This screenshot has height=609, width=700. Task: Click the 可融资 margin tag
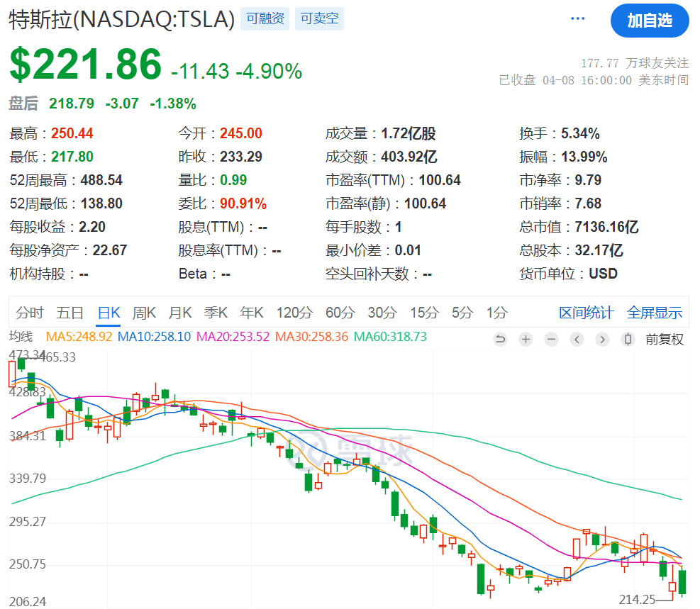coord(265,18)
